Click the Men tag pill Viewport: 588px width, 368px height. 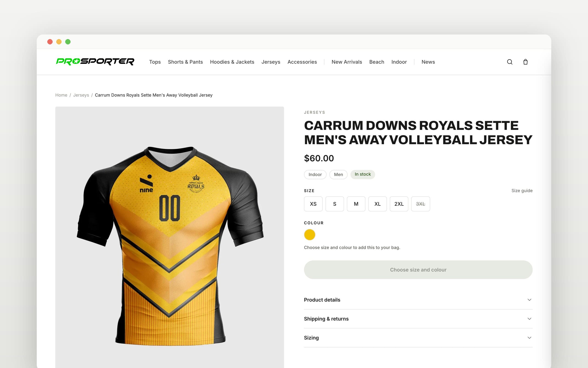click(x=339, y=175)
